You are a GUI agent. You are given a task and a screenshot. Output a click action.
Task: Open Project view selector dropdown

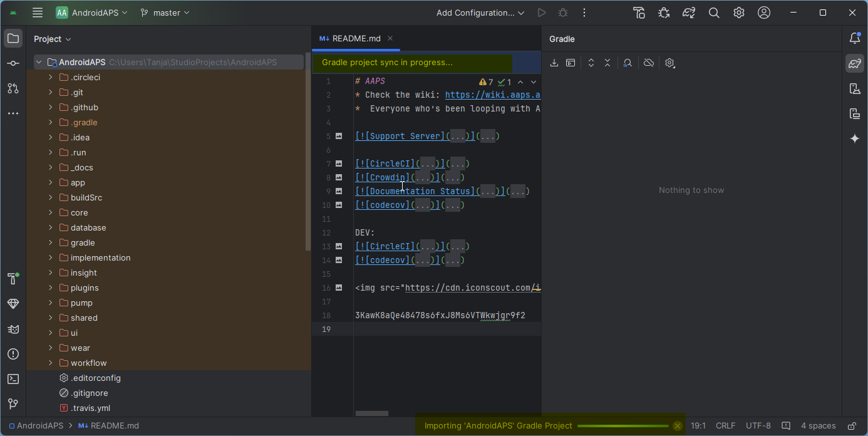53,39
